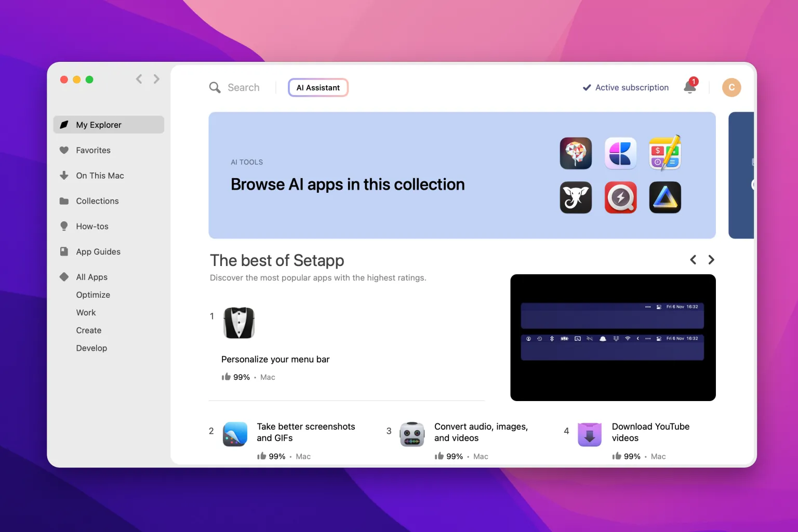Open the purple Downie YouTube downloader icon
The height and width of the screenshot is (532, 798).
tap(590, 434)
